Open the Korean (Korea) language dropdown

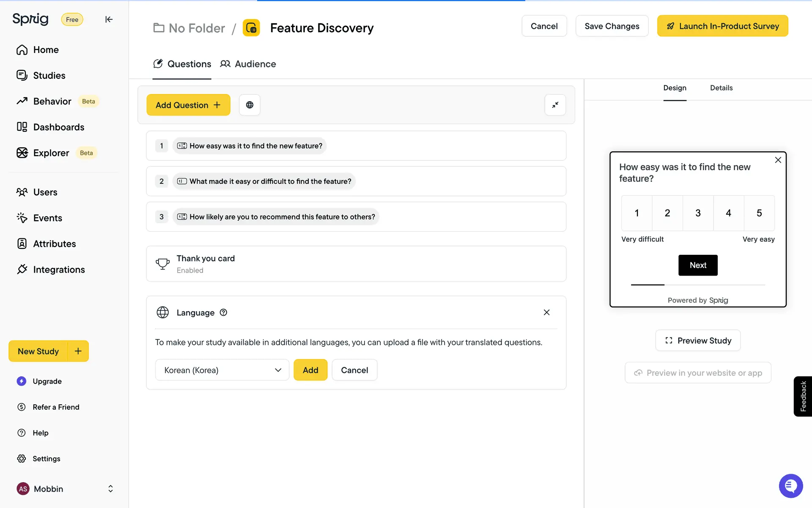click(222, 370)
